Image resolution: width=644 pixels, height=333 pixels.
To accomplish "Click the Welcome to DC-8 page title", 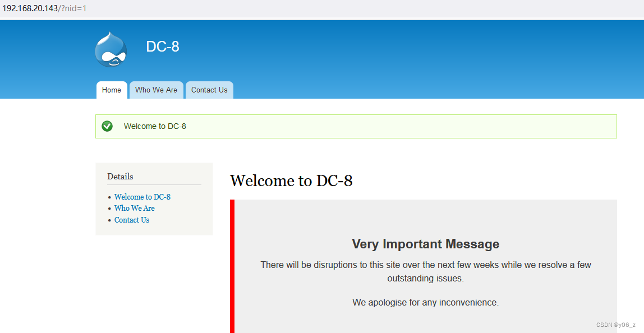I will coord(291,181).
